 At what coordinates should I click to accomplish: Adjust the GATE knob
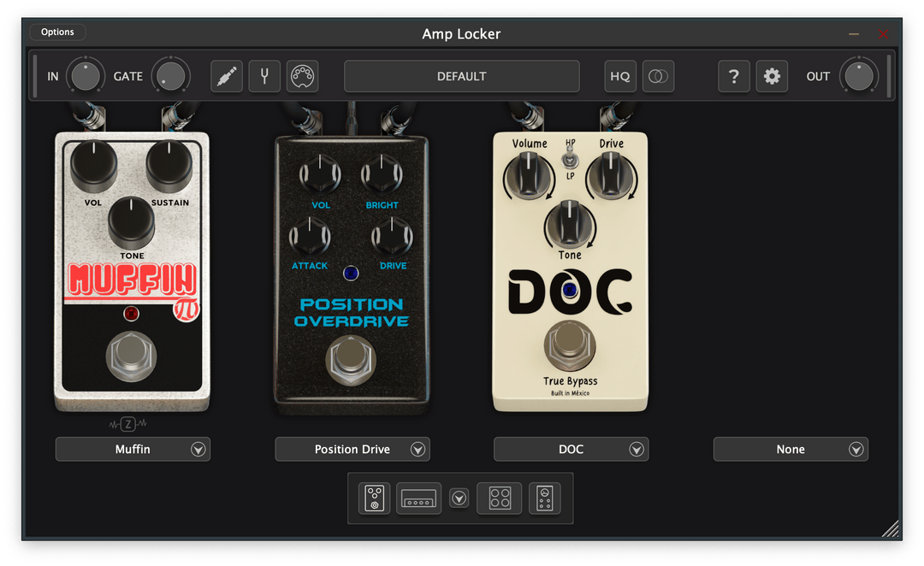click(x=170, y=76)
